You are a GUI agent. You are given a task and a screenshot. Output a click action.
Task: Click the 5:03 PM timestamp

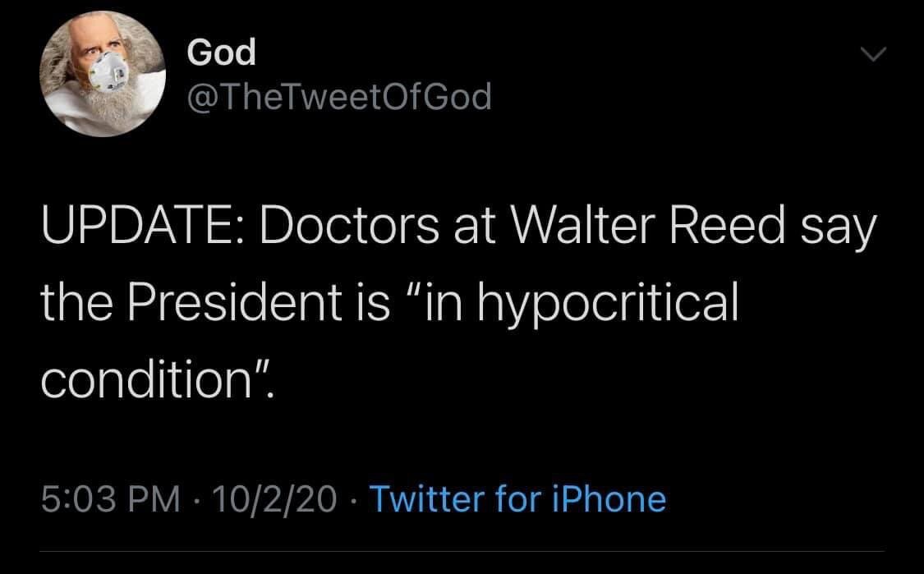[x=109, y=498]
